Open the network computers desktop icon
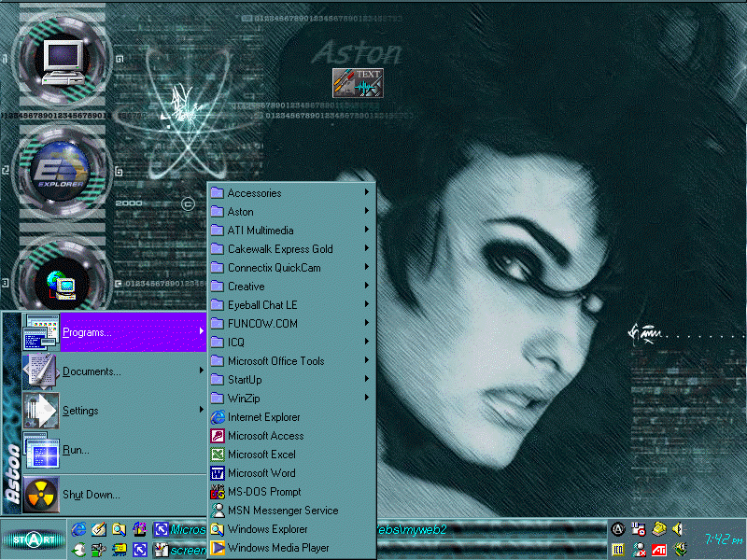The height and width of the screenshot is (560, 747). [58, 280]
